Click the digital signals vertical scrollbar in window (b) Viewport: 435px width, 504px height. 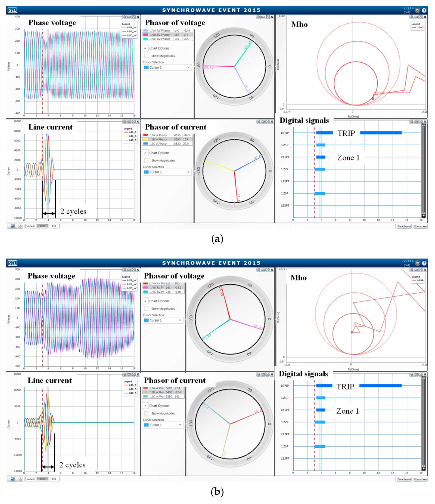423,423
